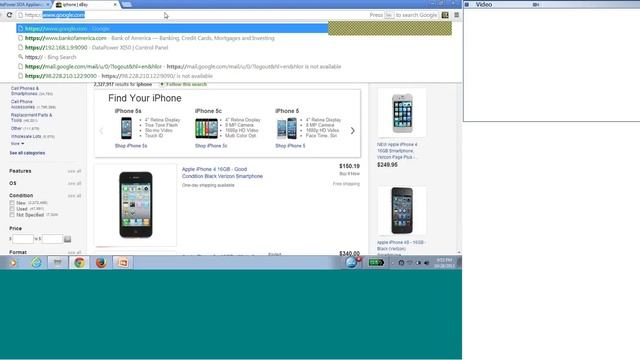This screenshot has height=360, width=640.
Task: Close the iphone | eBay tab
Action: pos(115,4)
